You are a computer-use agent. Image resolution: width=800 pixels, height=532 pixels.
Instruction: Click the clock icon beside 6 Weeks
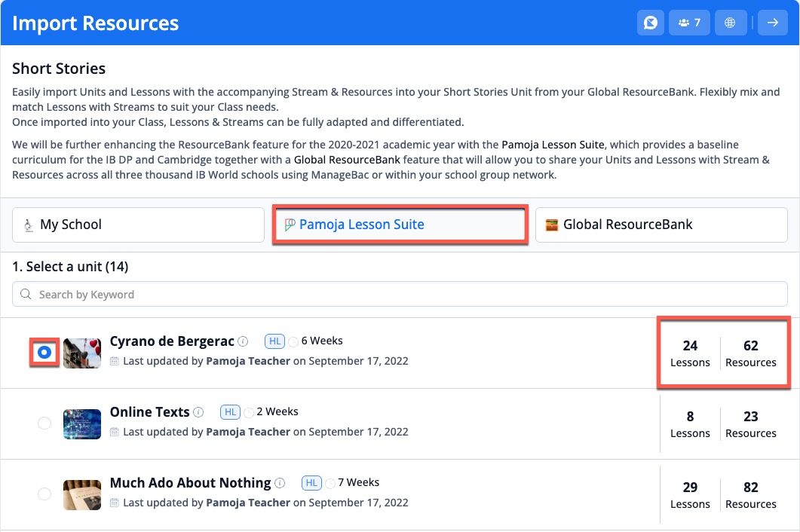(x=293, y=342)
